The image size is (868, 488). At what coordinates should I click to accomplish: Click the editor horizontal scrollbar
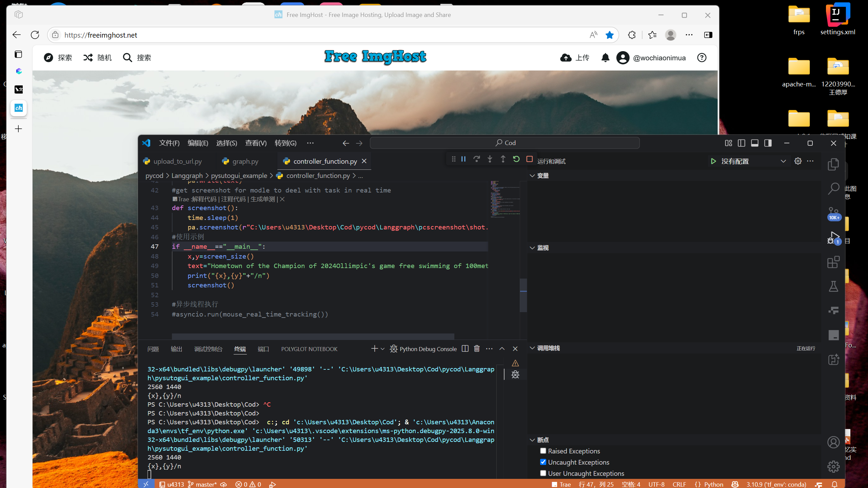pos(313,336)
